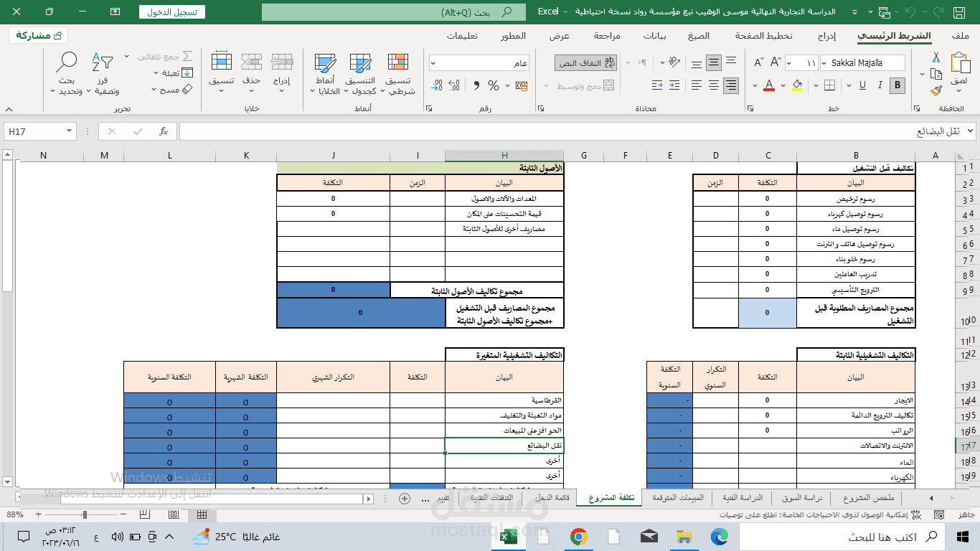Adjust the zoom slider in status bar
The height and width of the screenshot is (551, 980).
pos(85,514)
